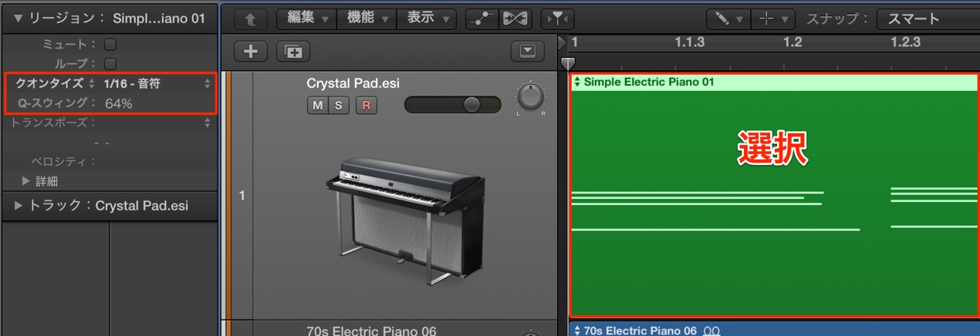Solo Crystal Pad track with S
This screenshot has height=336, width=980.
pos(338,106)
